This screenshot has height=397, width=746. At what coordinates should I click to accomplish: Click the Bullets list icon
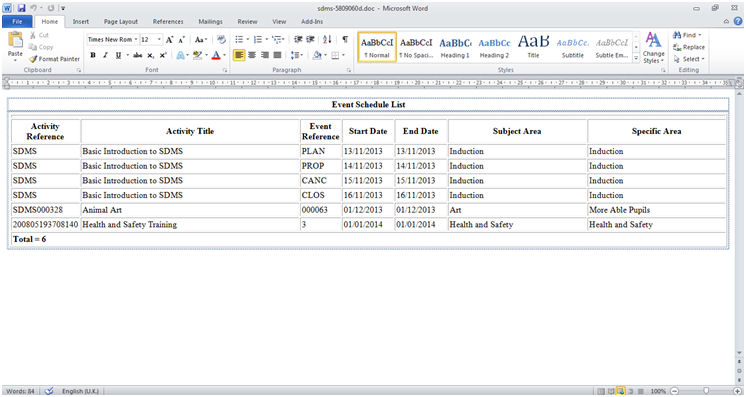[239, 40]
